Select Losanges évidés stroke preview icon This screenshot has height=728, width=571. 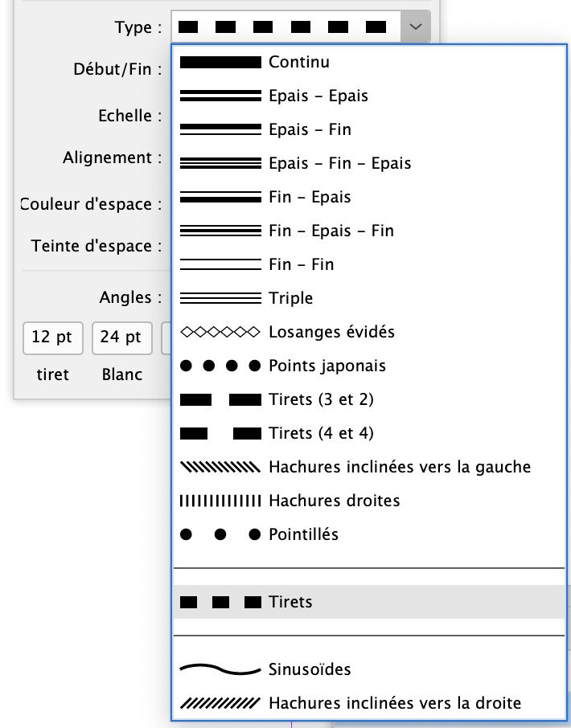(x=220, y=332)
